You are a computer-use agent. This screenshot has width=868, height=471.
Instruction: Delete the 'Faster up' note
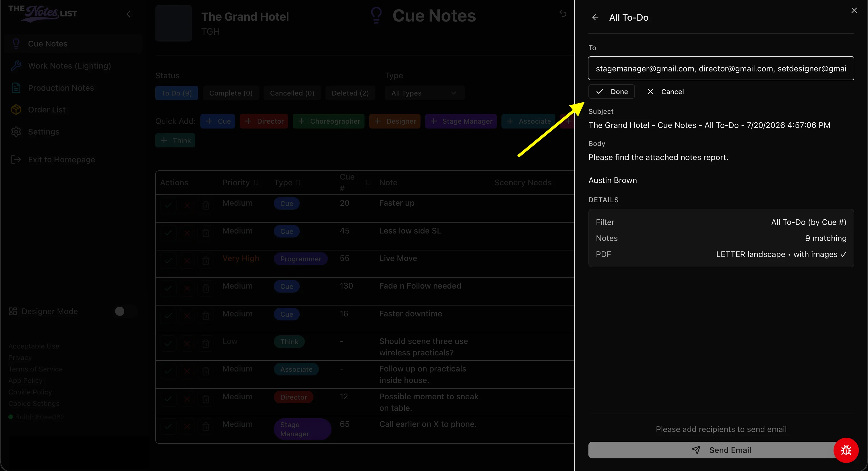pos(206,205)
